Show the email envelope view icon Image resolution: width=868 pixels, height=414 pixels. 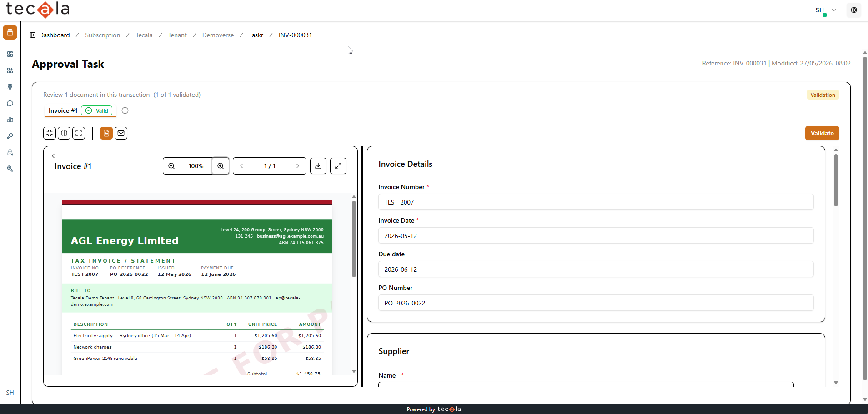tap(121, 133)
